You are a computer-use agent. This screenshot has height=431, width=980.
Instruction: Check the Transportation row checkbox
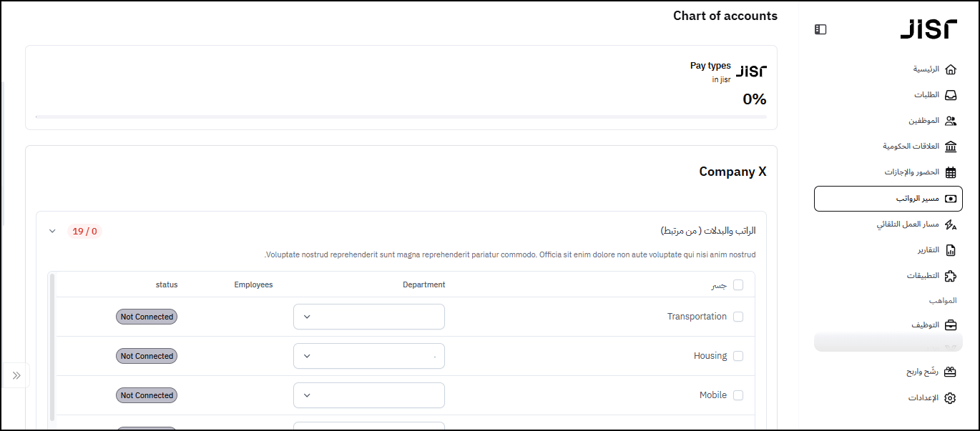[738, 317]
